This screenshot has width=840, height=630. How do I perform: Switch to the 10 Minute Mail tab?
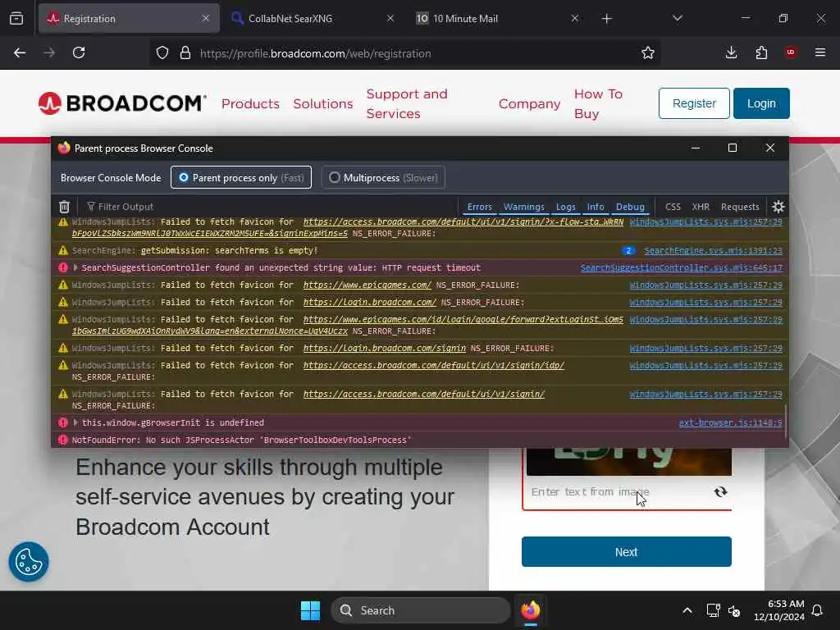point(496,18)
